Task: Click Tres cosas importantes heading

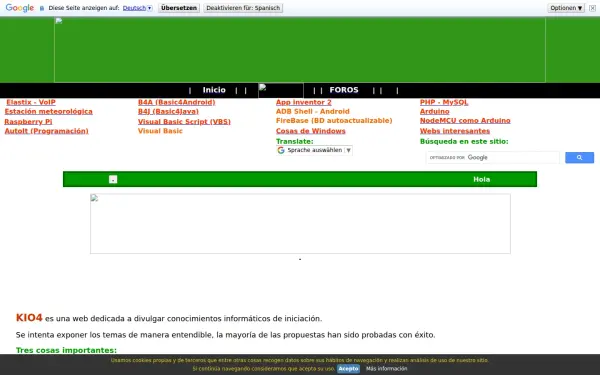Action: (x=66, y=351)
